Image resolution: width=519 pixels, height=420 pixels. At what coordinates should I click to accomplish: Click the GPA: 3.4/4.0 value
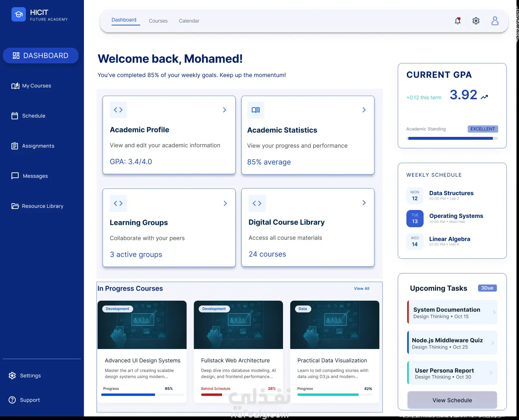[131, 162]
